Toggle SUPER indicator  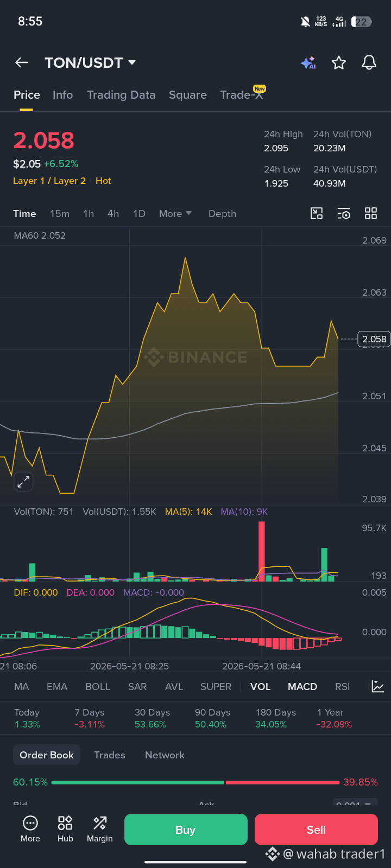tap(216, 687)
